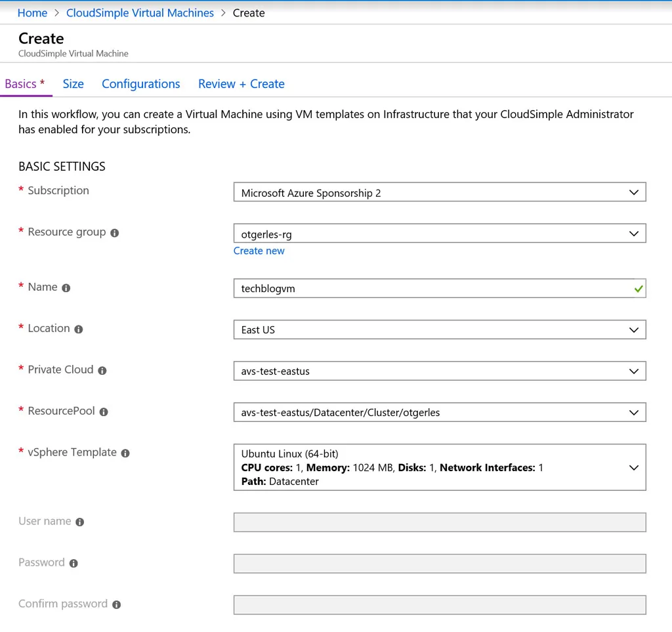Open the ResourcePool info tooltip

click(x=103, y=412)
